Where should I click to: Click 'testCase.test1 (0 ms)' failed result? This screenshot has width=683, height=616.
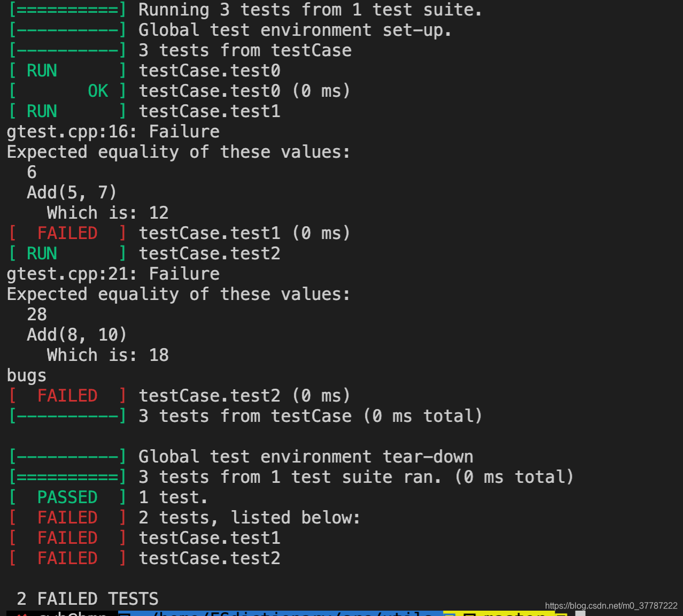point(245,234)
